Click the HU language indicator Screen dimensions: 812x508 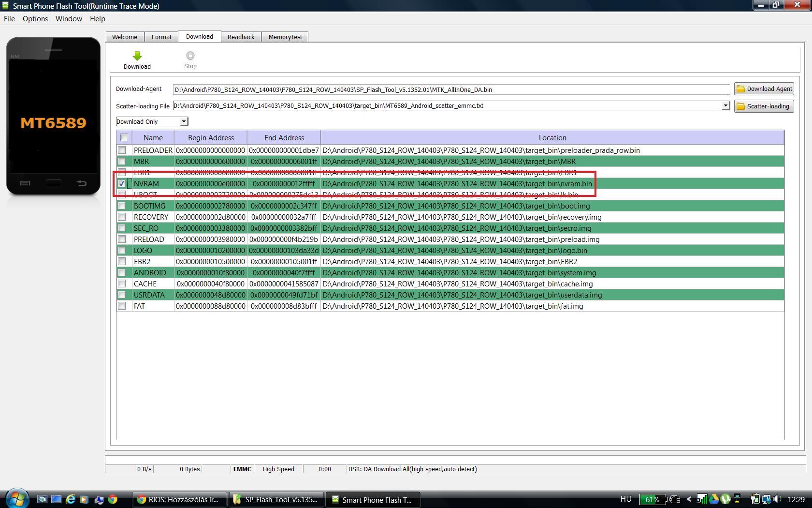(x=626, y=499)
